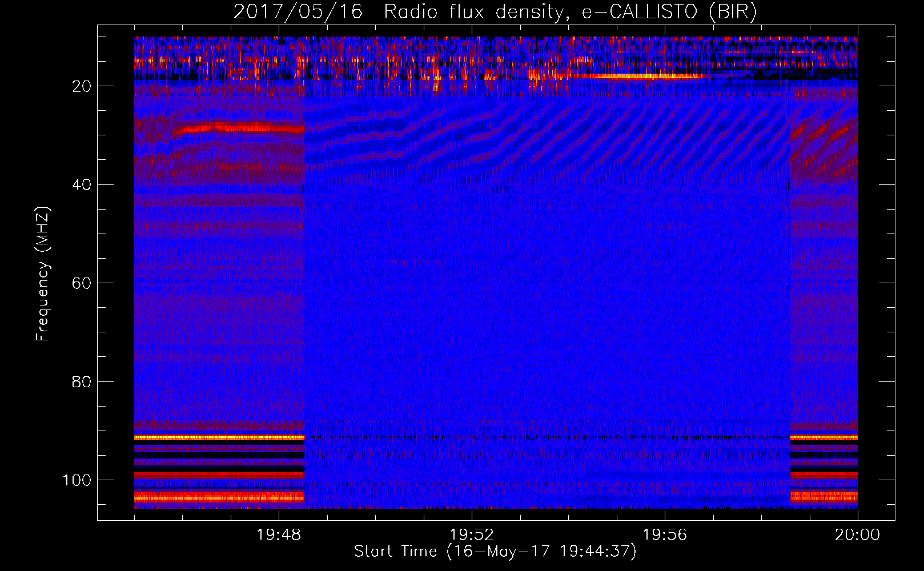Click the red band near 28 MHz before 19:48

tap(237, 128)
